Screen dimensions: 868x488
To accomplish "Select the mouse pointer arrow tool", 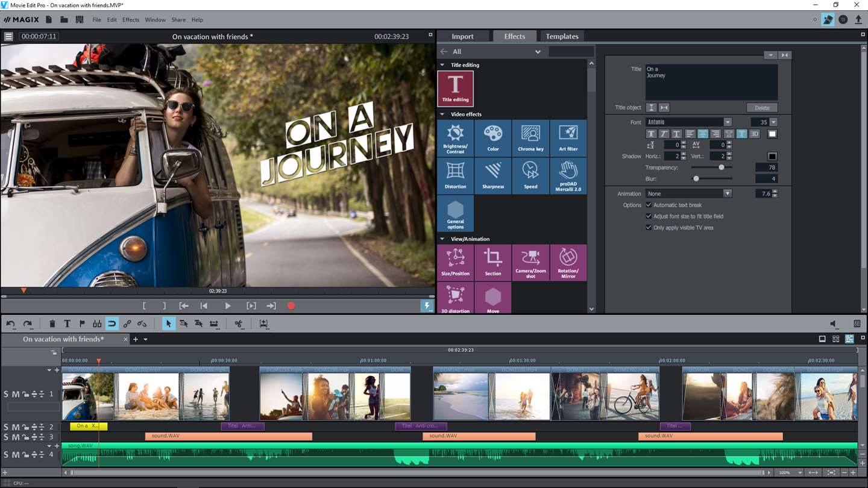I will pos(169,324).
